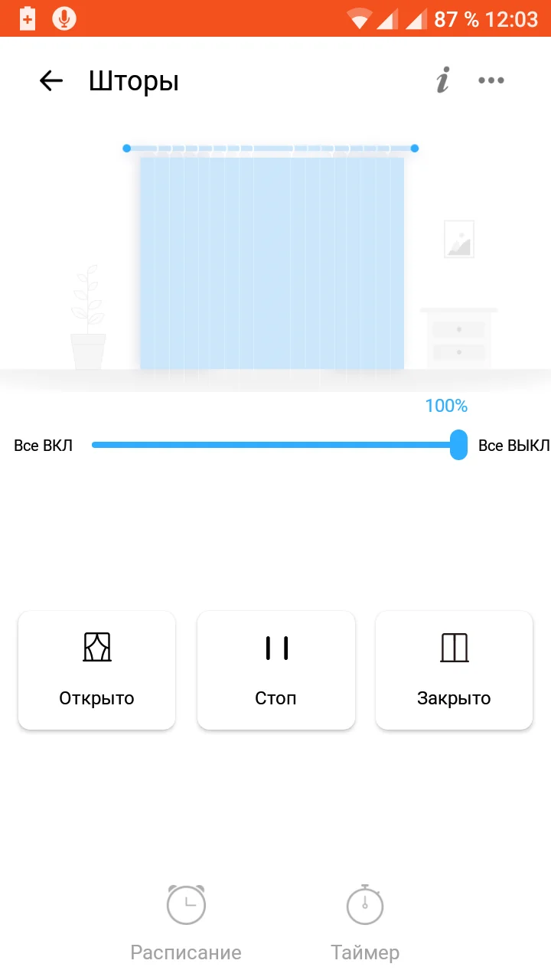Screen dimensions: 551x980
Task: Open device info via the i icon
Action: click(x=442, y=80)
